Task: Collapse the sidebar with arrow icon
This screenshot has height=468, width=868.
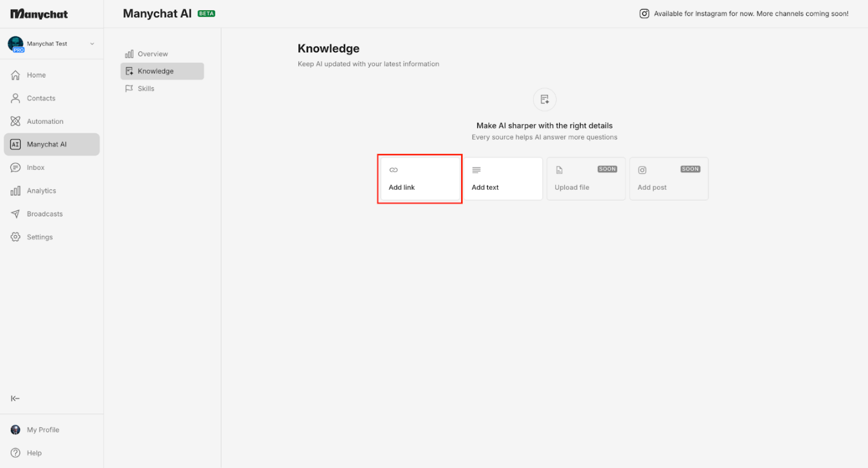Action: coord(16,398)
